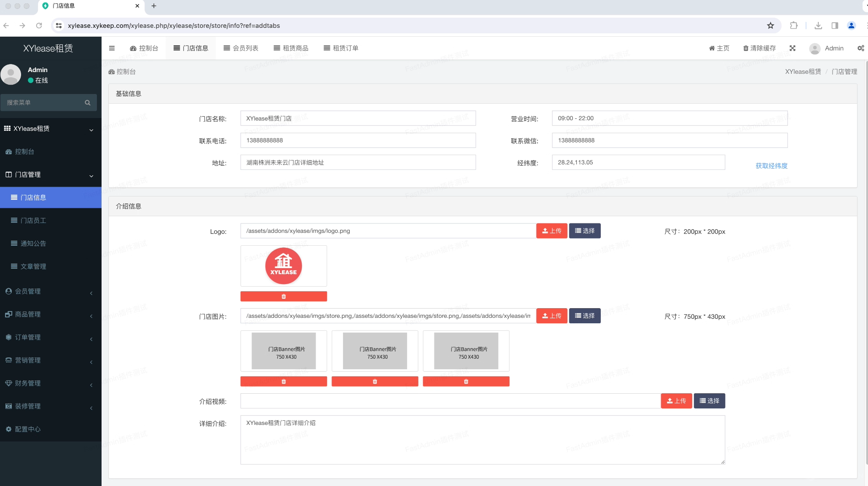Click the 营业时间 input field
Screen dimensions: 868x486
[x=669, y=118]
